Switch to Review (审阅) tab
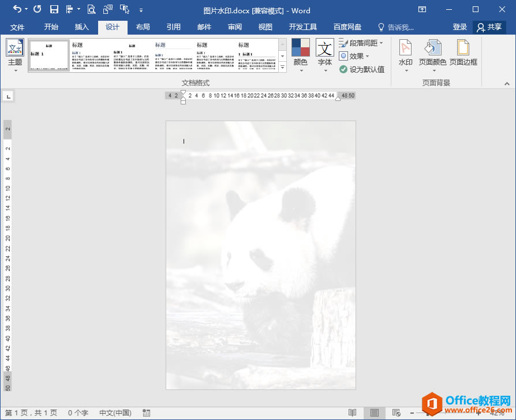This screenshot has height=420, width=516. tap(235, 27)
